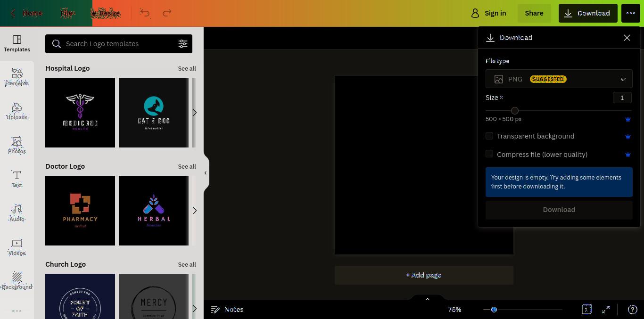Select the Medicare Health logo template
This screenshot has width=644, height=319.
click(80, 113)
